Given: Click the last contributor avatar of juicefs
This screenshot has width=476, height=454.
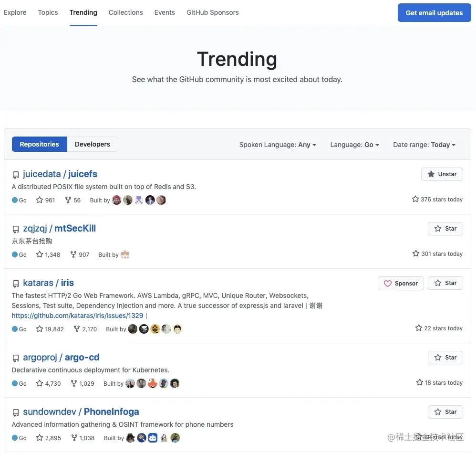Looking at the screenshot, I should pos(161,200).
